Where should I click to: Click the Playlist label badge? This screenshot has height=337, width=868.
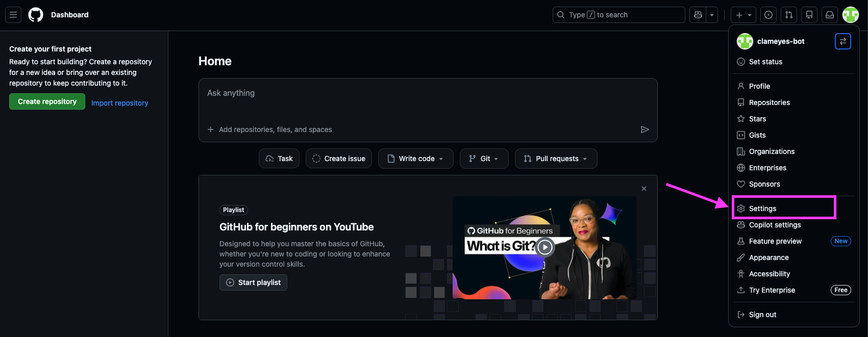234,210
